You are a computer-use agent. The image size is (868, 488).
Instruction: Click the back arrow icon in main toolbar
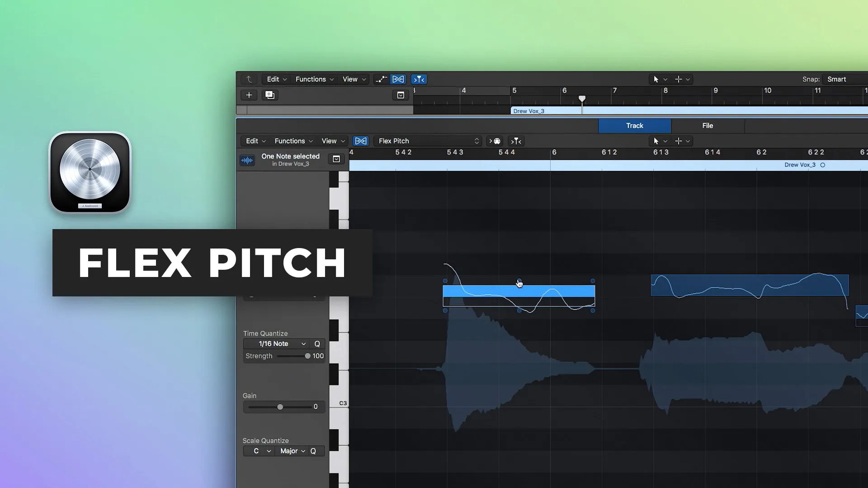249,79
